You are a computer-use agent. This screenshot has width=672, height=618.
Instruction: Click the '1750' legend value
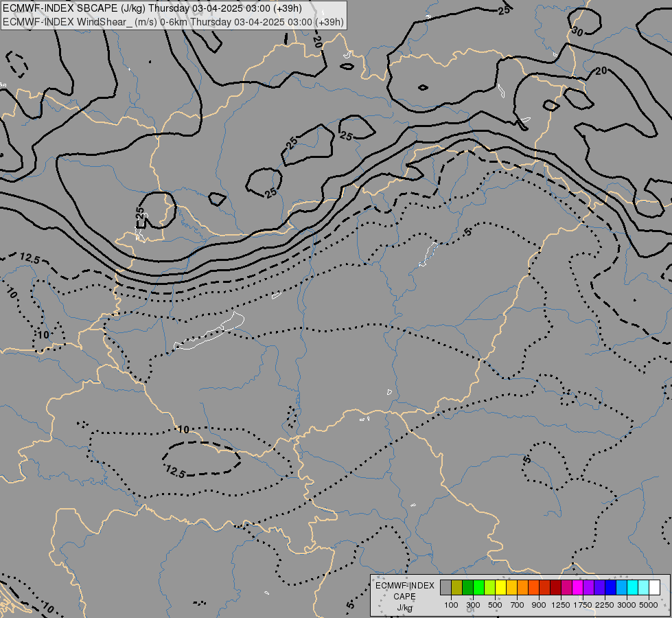pyautogui.click(x=583, y=605)
